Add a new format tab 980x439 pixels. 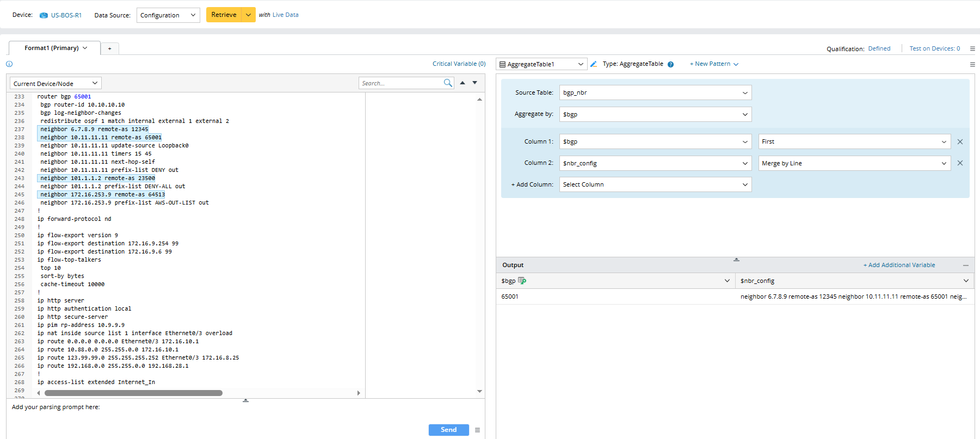[110, 49]
